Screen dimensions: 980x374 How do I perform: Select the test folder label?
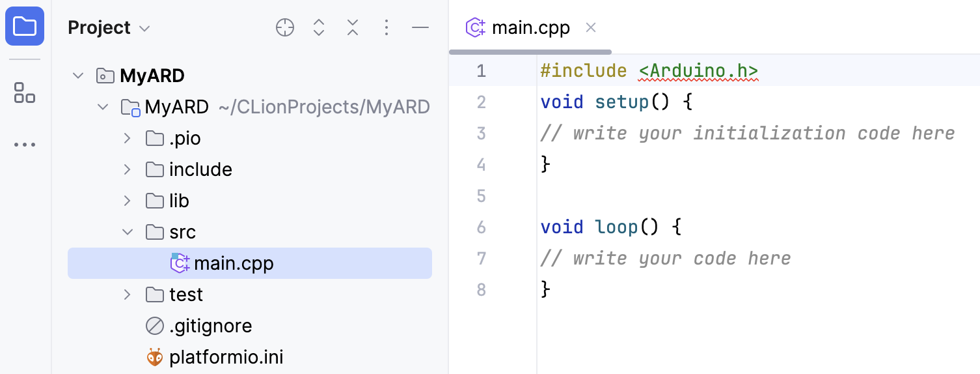[x=186, y=295]
